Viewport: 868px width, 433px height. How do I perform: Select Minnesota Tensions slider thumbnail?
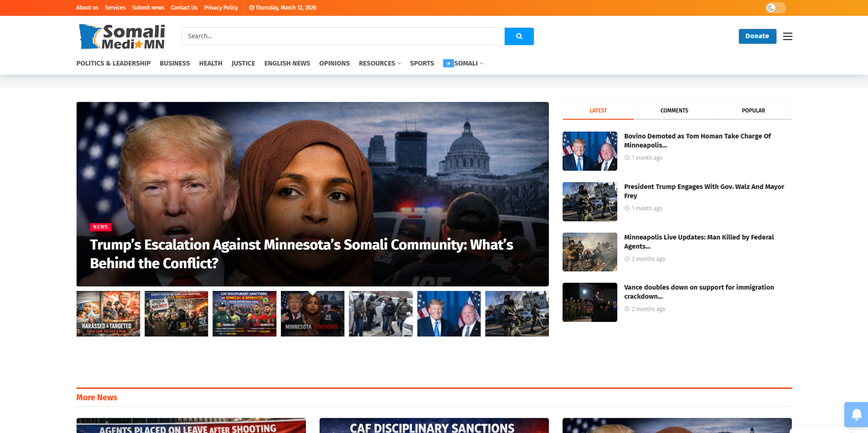(312, 314)
